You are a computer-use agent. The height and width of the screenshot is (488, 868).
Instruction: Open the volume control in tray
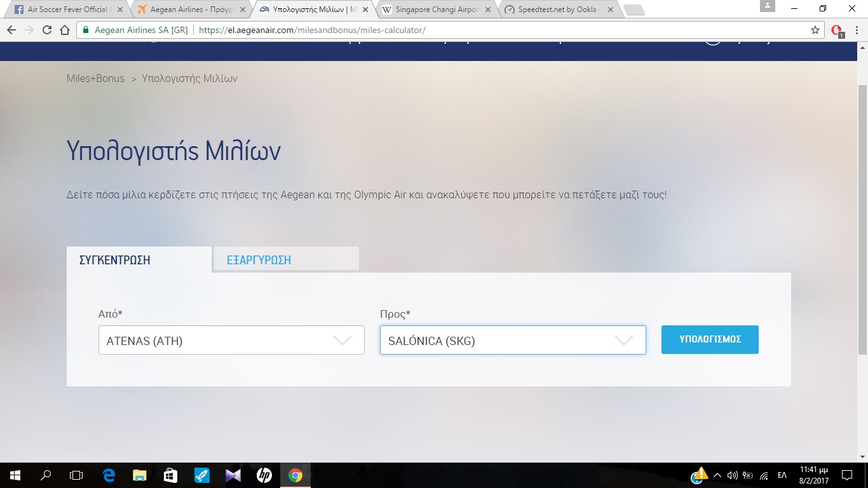[x=732, y=475]
